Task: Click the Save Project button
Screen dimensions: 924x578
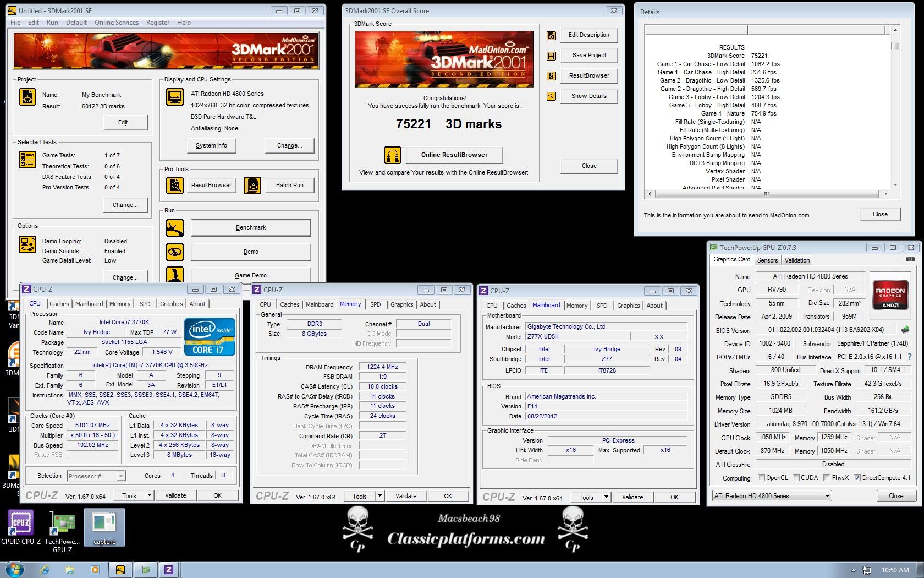Action: point(589,55)
